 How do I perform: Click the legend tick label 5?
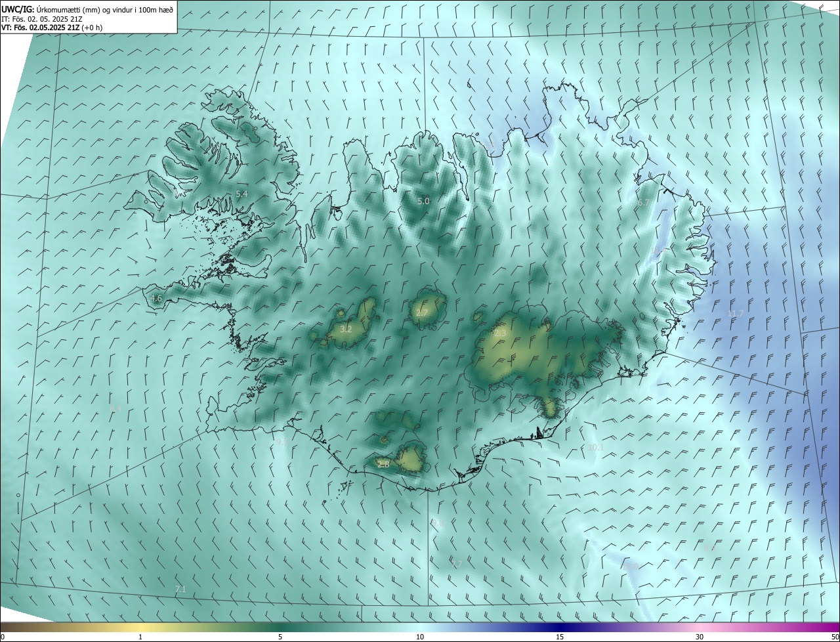point(280,637)
